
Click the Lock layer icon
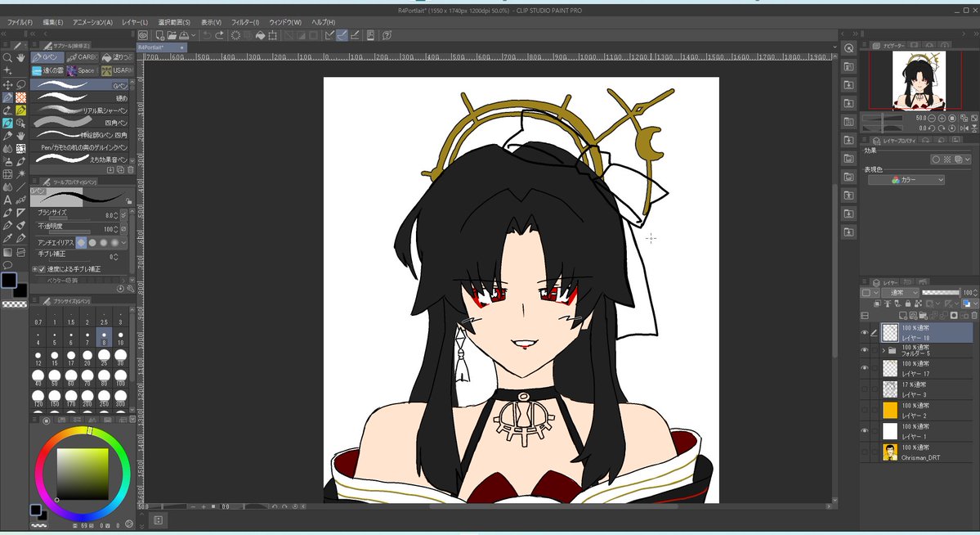(x=908, y=303)
